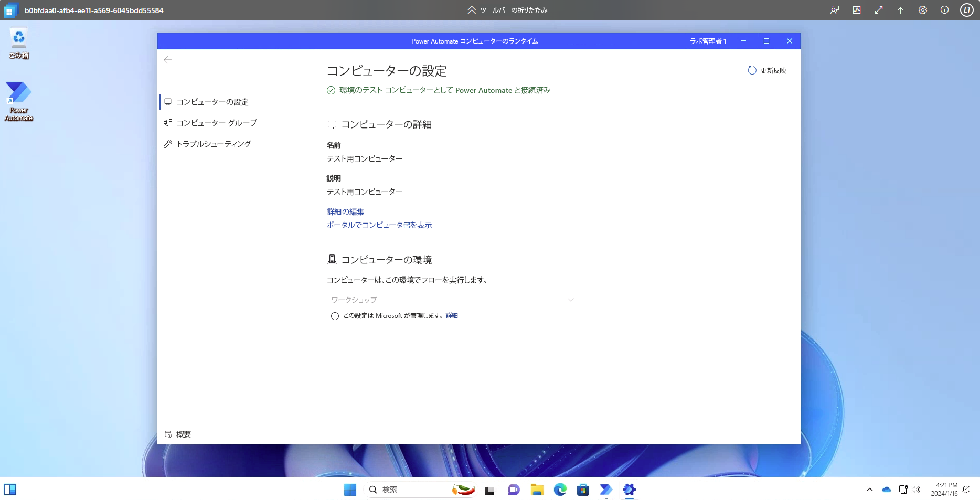Click the info icon in the top bar

point(944,10)
